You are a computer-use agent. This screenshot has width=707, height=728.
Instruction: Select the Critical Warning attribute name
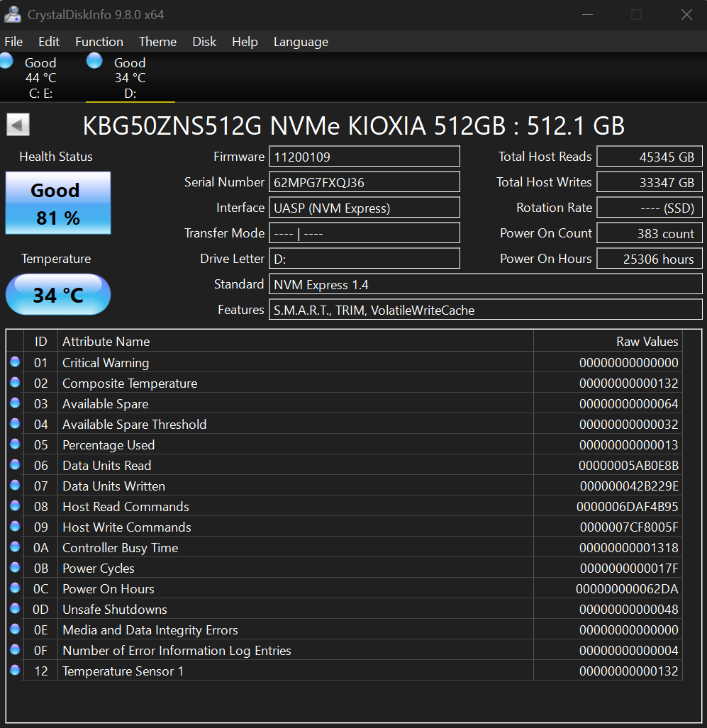coord(106,363)
